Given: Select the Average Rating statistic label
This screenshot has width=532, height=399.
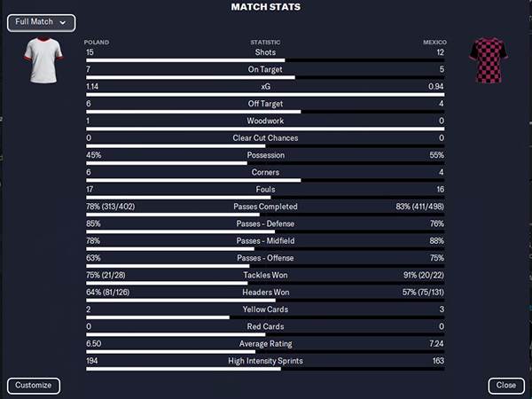Looking at the screenshot, I should (265, 344).
